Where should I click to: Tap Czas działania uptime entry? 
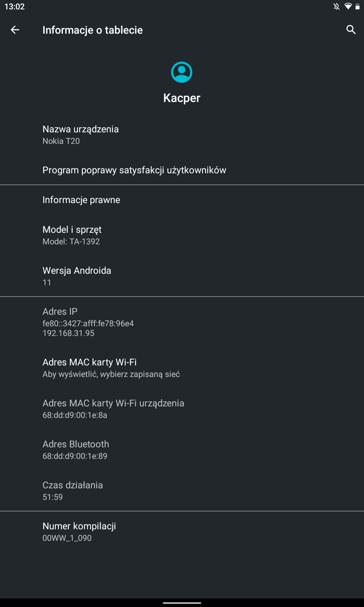(182, 491)
